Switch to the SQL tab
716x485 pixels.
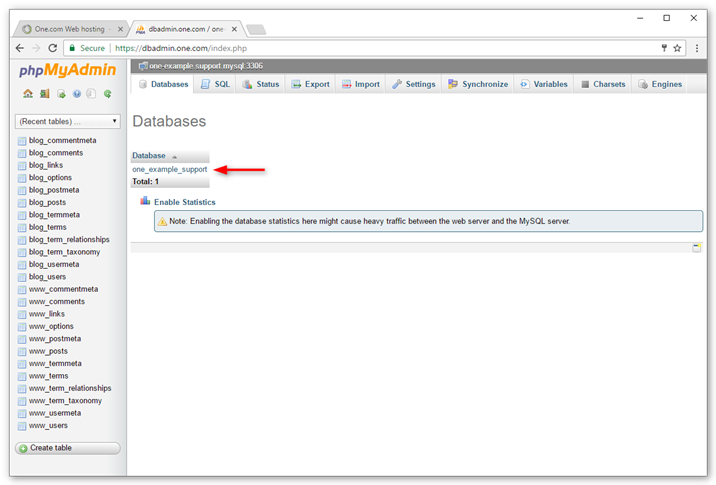(x=215, y=85)
